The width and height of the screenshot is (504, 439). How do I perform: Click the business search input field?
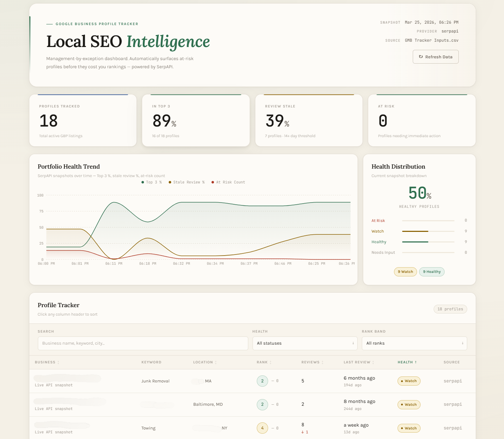coord(143,343)
